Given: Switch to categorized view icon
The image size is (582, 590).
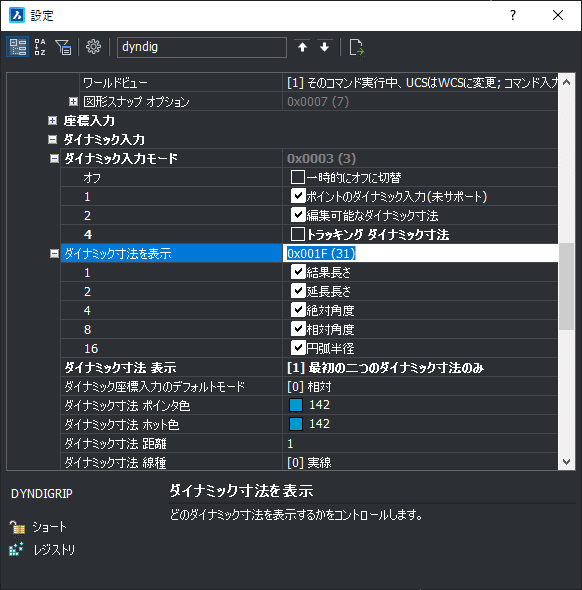Looking at the screenshot, I should [18, 47].
